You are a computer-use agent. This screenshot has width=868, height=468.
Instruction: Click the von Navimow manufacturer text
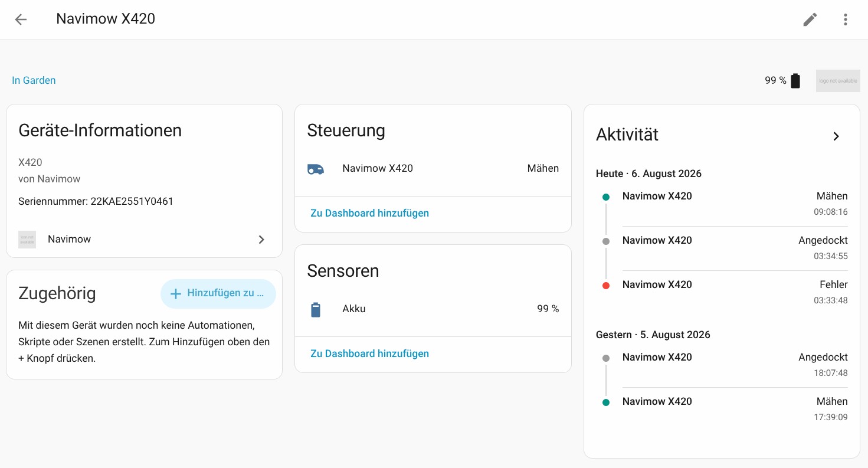[x=49, y=179]
